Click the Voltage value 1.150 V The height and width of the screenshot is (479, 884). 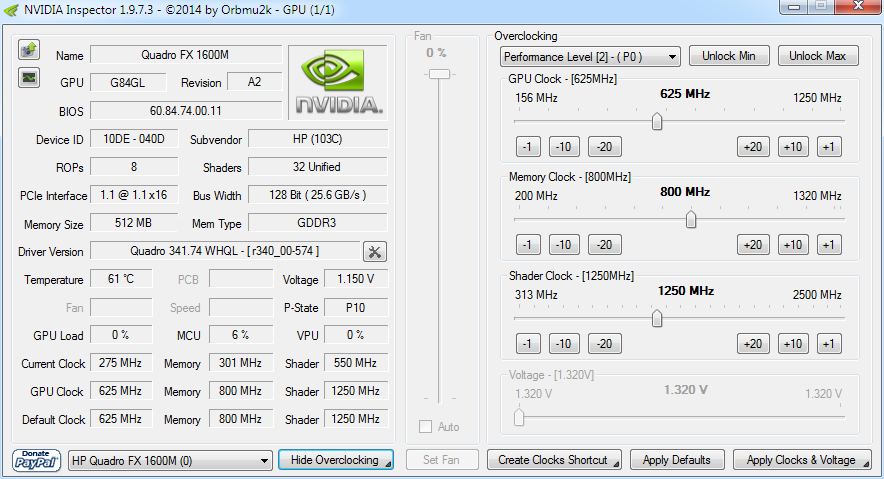click(356, 278)
